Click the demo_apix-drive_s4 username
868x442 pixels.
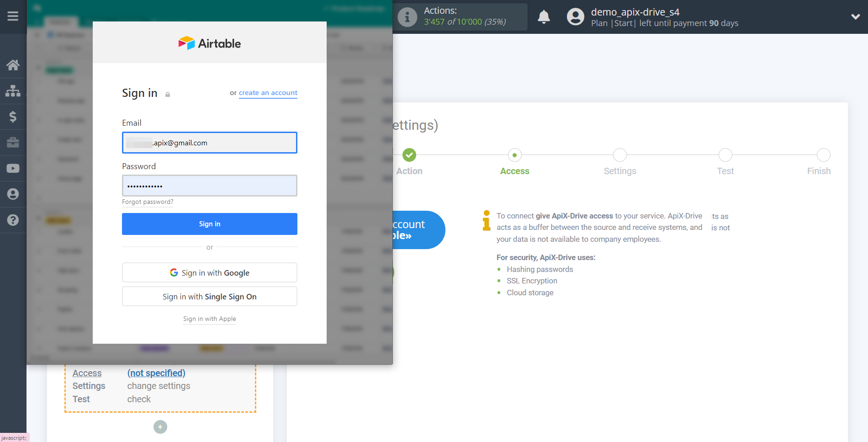tap(635, 12)
